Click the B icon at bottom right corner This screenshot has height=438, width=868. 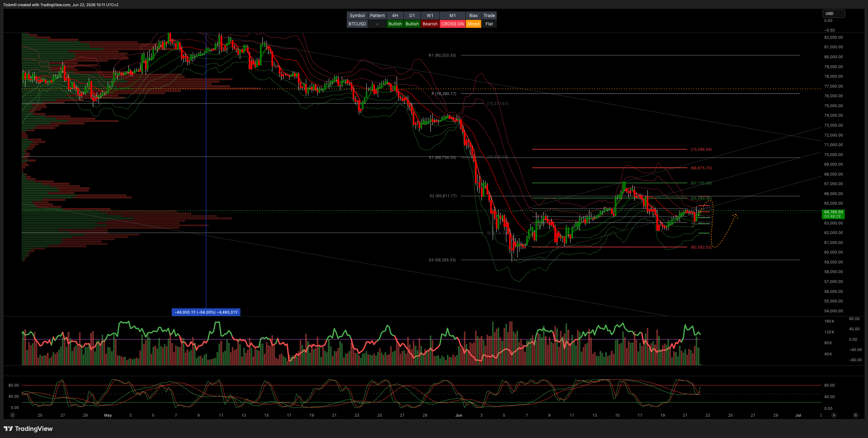[x=856, y=415]
